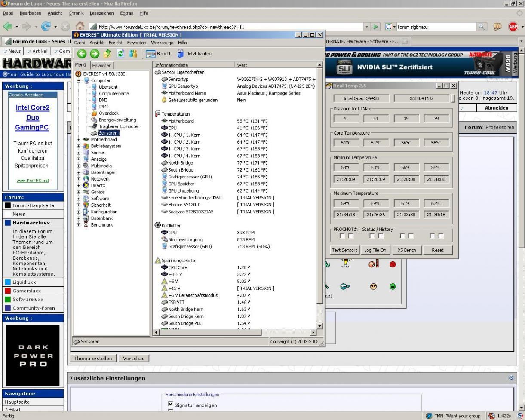Click the Informationsliste column header
Screen dimensions: 525x420
click(194, 65)
